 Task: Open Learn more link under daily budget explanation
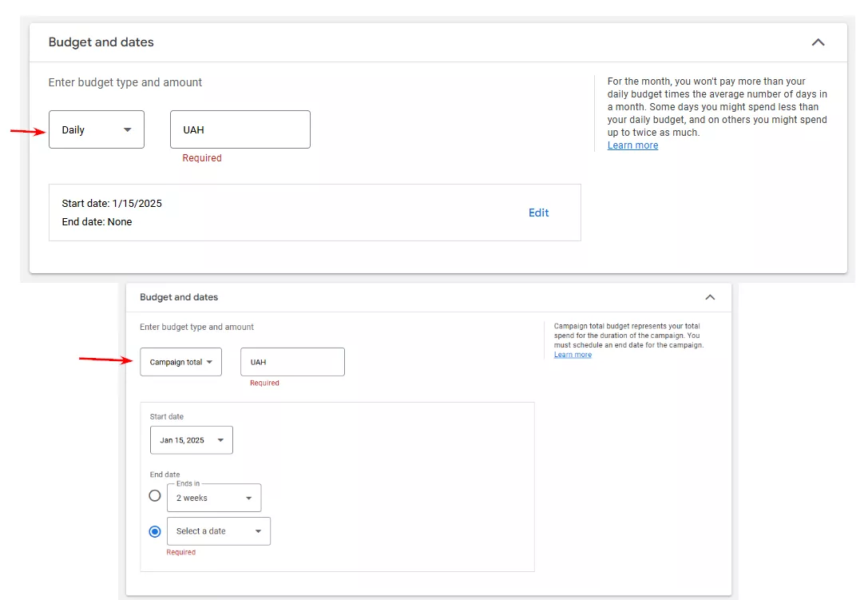click(x=632, y=145)
